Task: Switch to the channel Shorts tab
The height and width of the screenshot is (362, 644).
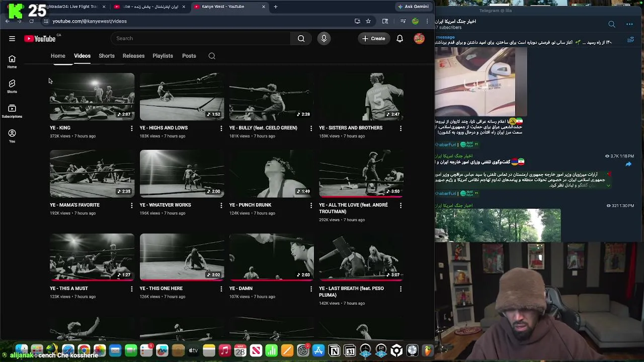Action: point(106,56)
